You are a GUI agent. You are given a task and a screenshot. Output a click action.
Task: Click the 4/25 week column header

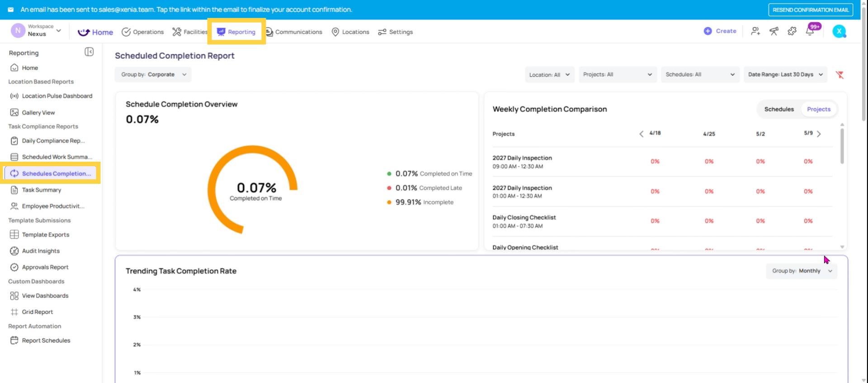(709, 134)
